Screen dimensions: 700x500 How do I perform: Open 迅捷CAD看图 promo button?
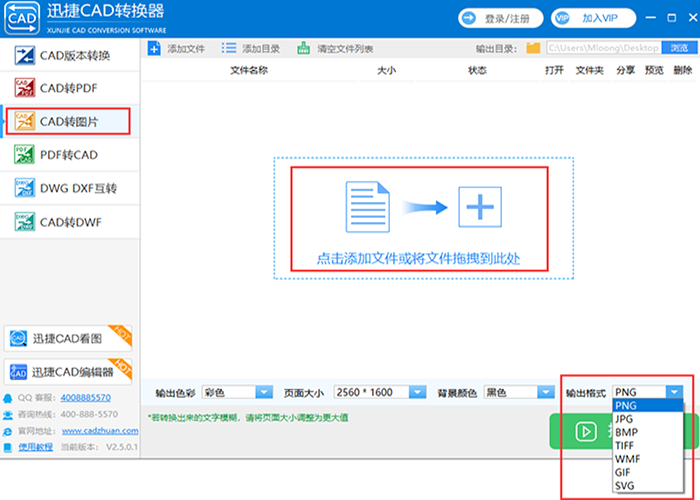(x=68, y=338)
